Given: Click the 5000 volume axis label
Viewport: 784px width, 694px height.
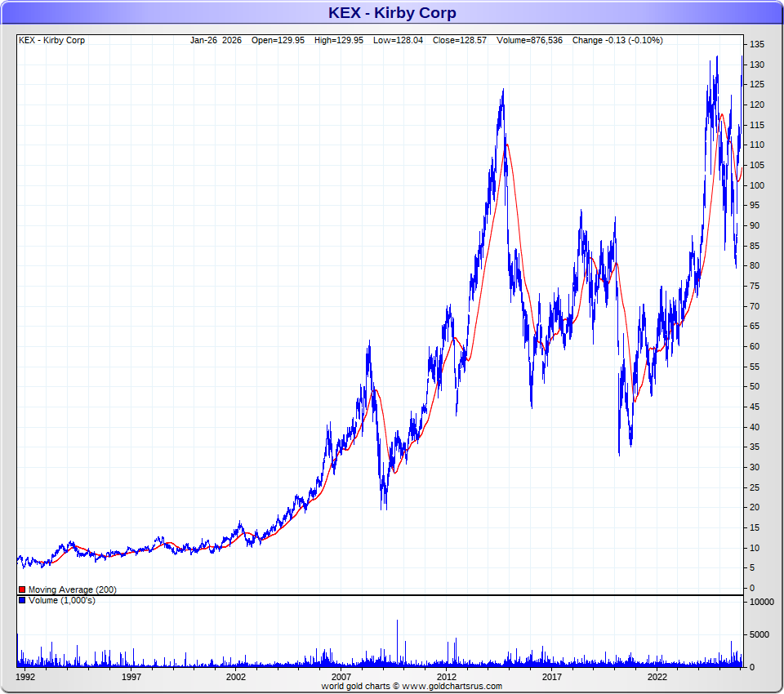Looking at the screenshot, I should point(759,634).
